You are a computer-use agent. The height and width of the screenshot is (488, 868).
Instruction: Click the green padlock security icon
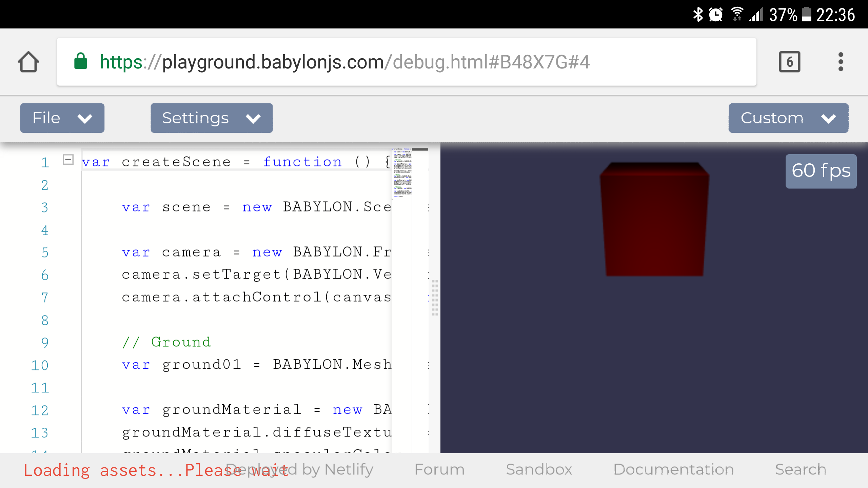coord(81,61)
